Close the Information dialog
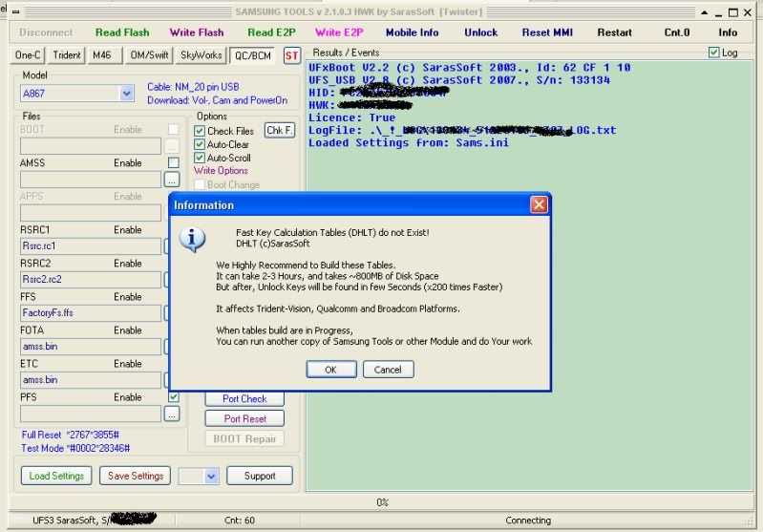This screenshot has height=532, width=763. point(539,205)
